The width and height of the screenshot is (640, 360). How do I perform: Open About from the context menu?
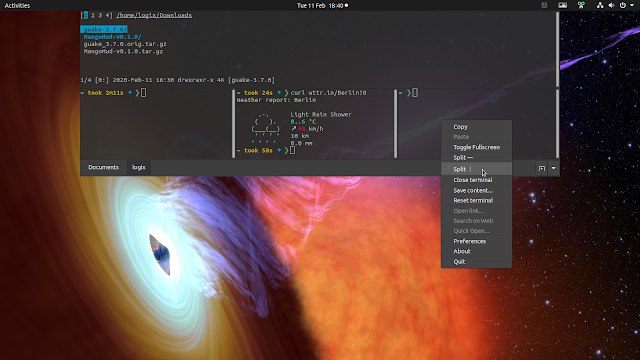476,251
